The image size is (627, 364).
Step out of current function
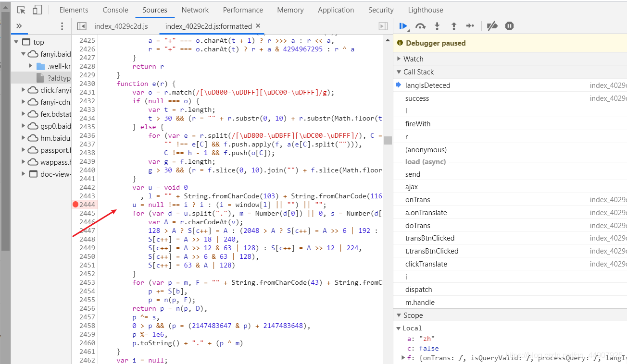pyautogui.click(x=453, y=26)
